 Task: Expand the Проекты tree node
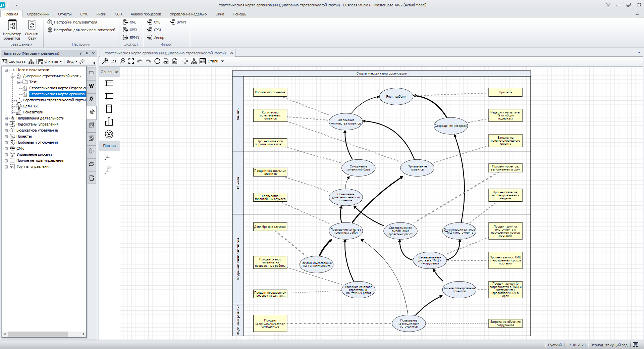[6, 137]
